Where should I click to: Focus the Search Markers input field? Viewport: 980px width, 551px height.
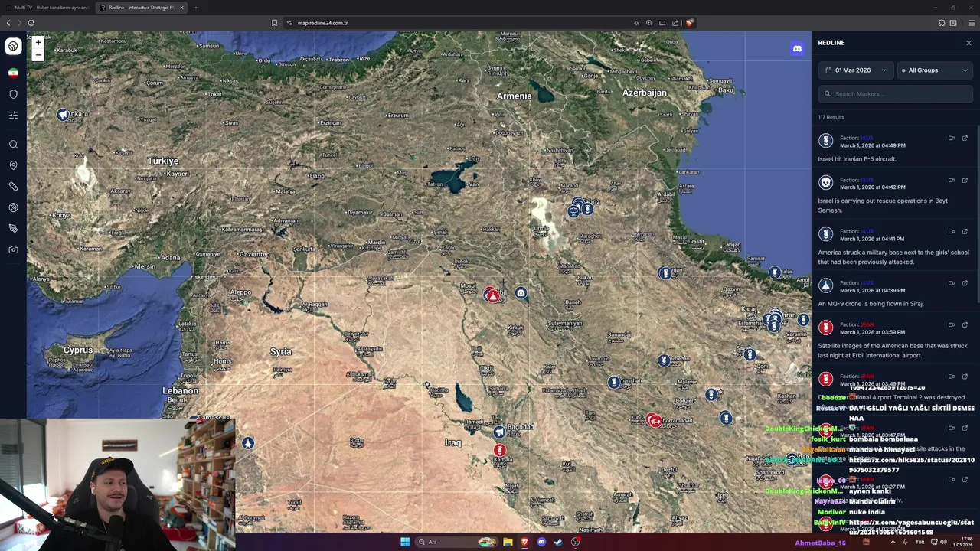coord(895,94)
